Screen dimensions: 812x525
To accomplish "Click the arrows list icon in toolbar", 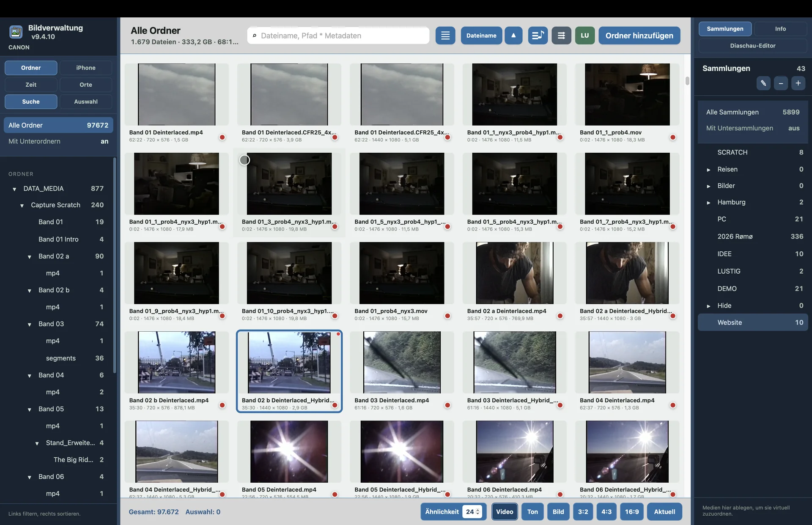I will (561, 36).
